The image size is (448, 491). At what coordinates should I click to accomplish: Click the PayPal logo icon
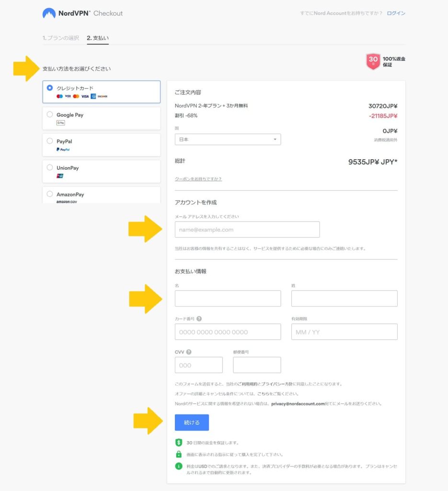pyautogui.click(x=63, y=150)
